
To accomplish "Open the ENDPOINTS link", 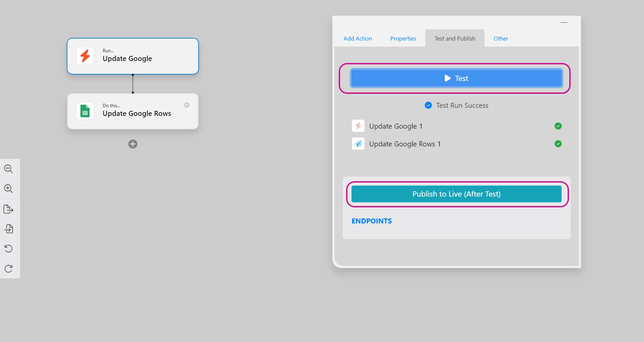I will 372,221.
